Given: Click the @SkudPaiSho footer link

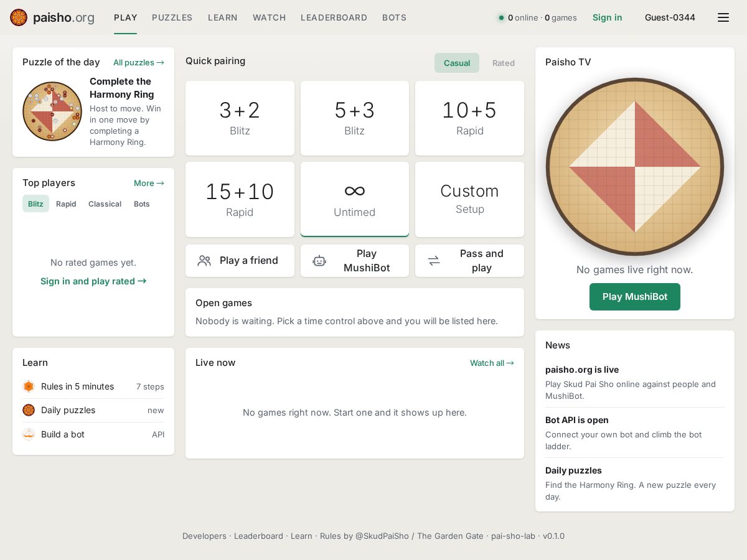Looking at the screenshot, I should click(382, 536).
